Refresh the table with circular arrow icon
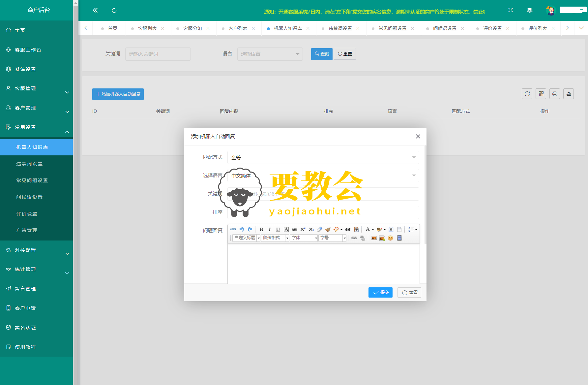This screenshot has width=588, height=385. (x=527, y=94)
